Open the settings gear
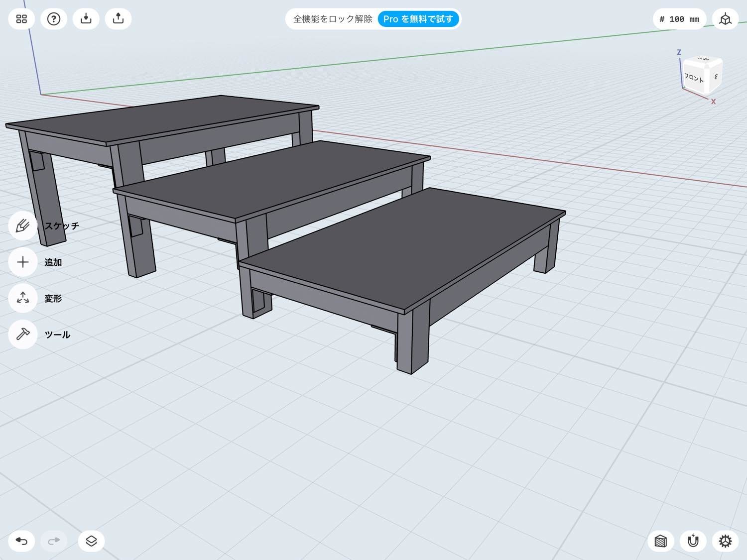Screen dimensions: 747x560 [725, 541]
